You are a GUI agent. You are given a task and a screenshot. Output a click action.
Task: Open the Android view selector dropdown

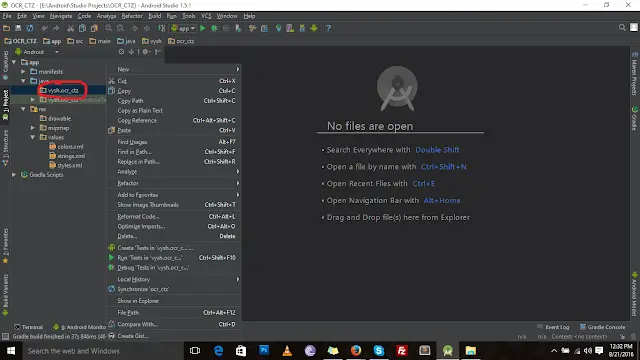[x=37, y=52]
